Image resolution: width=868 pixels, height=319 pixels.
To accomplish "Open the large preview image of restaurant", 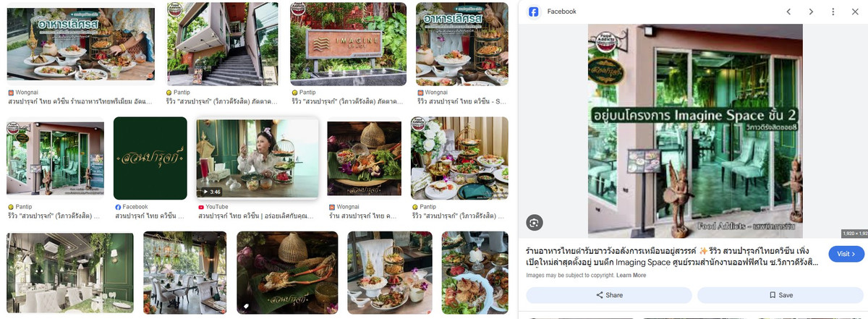I will [x=695, y=130].
